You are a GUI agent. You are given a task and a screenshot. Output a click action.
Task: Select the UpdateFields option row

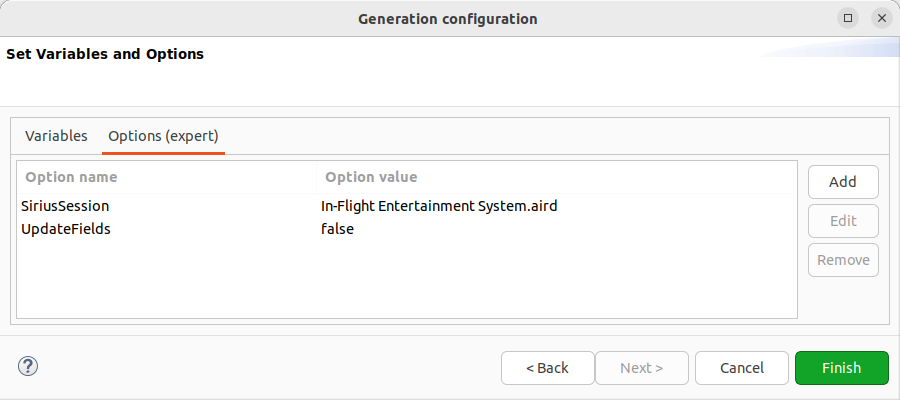pos(66,229)
